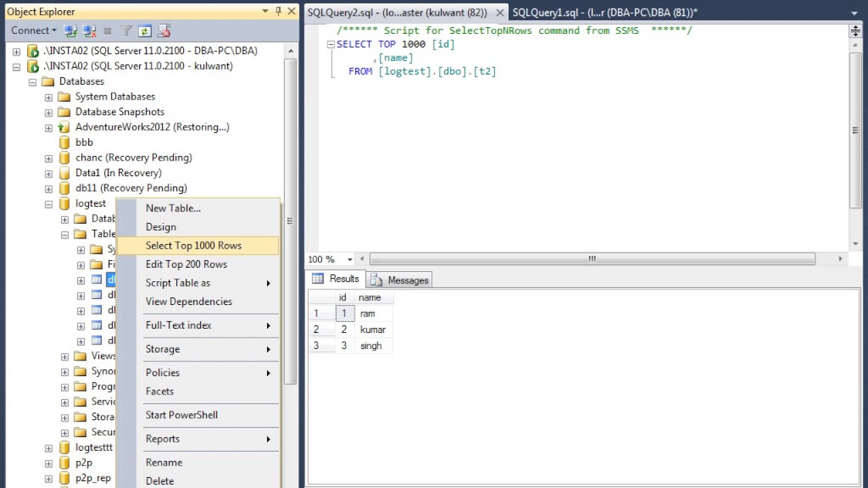Click the p2p database icon
Screen dimensions: 868x488
tap(64, 463)
